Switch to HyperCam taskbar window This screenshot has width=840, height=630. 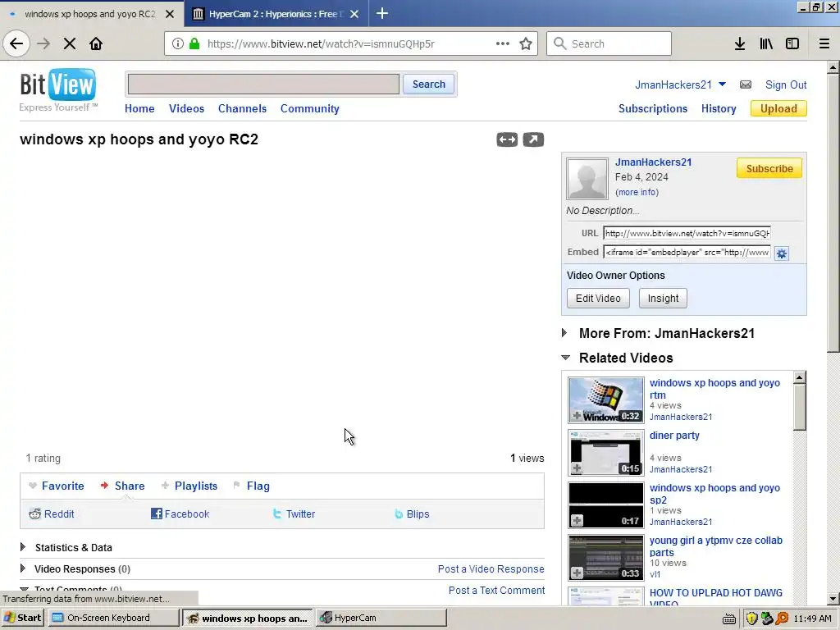(x=381, y=618)
